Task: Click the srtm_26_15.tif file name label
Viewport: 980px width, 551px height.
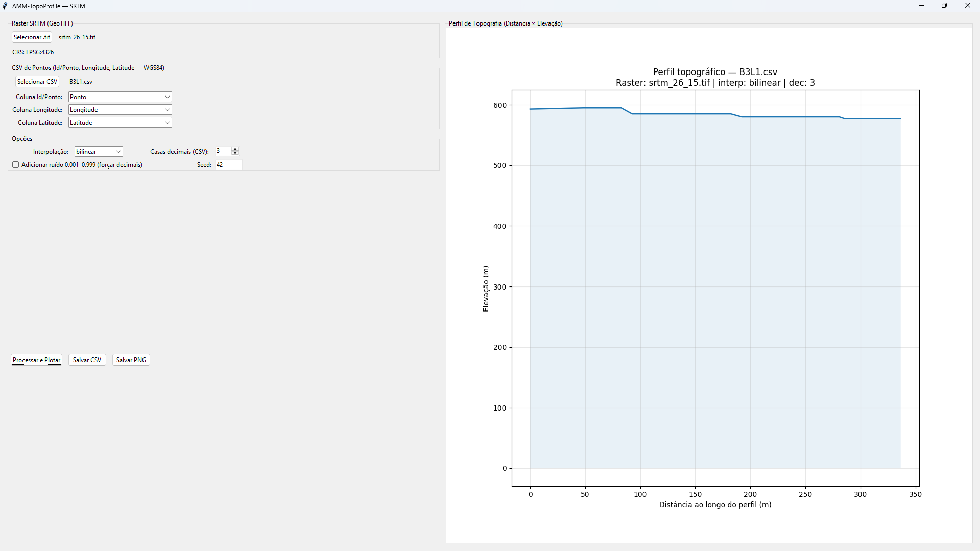Action: [x=77, y=37]
